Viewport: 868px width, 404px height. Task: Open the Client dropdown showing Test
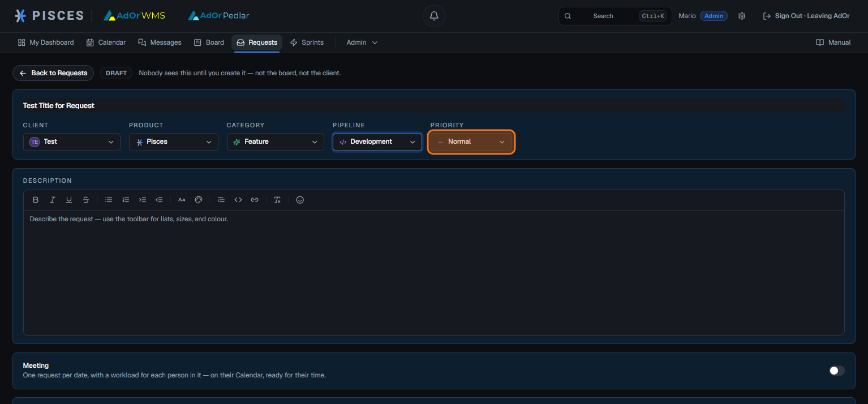(x=72, y=142)
